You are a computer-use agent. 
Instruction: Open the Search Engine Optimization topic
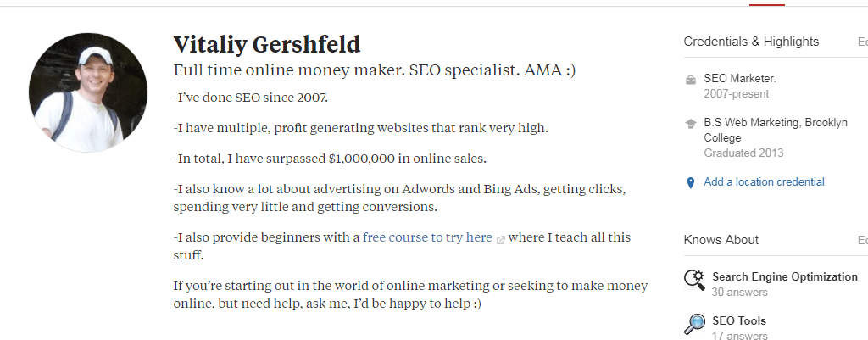(x=784, y=276)
